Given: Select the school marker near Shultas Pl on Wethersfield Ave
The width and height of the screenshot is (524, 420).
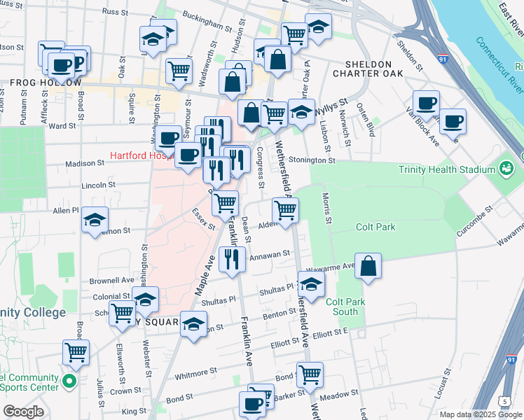Looking at the screenshot, I should point(311,284).
